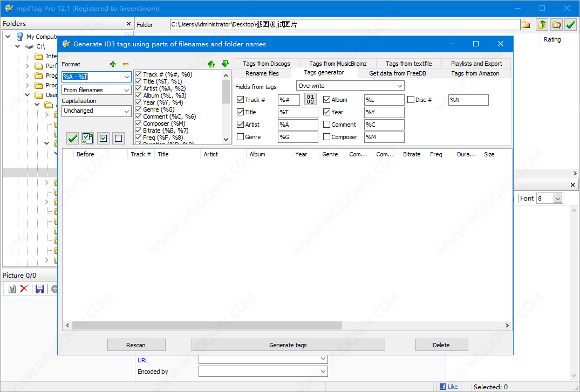The image size is (580, 392).
Task: Open the Format pattern dropdown showing %A - %T
Action: click(126, 77)
